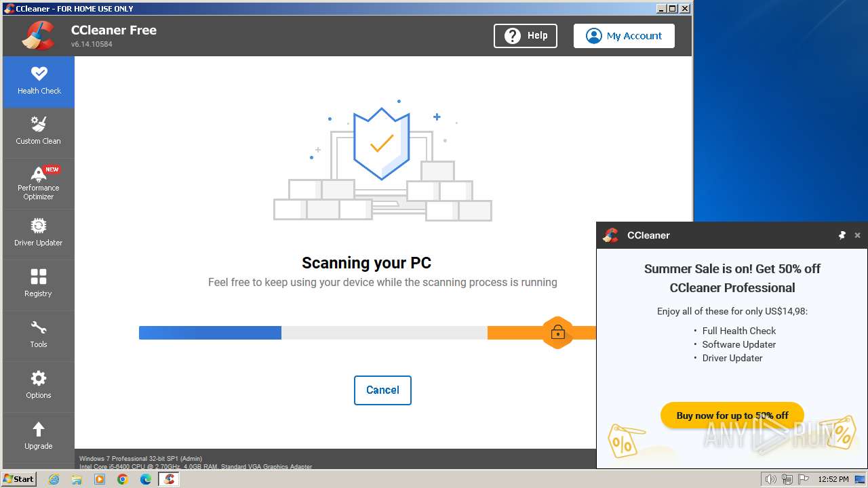
Task: Open the Options settings
Action: 39,387
